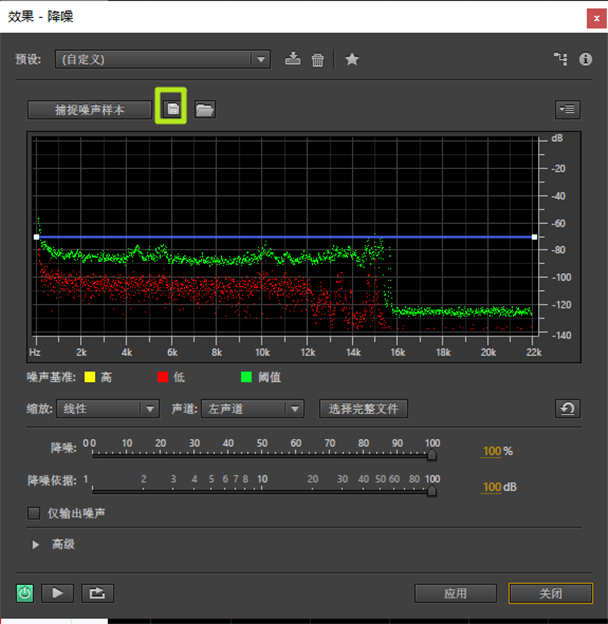Open the 声道 channel dropdown

[x=253, y=409]
